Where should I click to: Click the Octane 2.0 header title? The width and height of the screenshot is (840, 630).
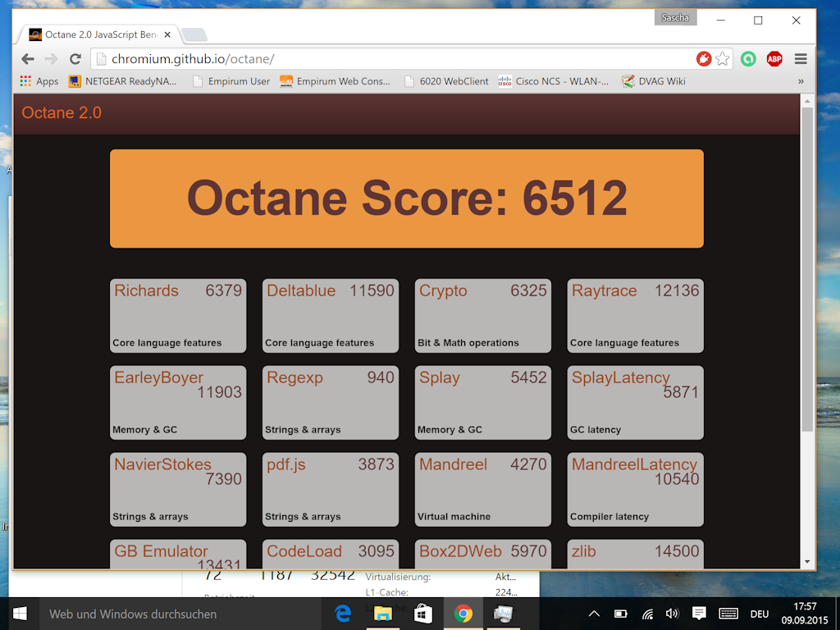point(62,113)
